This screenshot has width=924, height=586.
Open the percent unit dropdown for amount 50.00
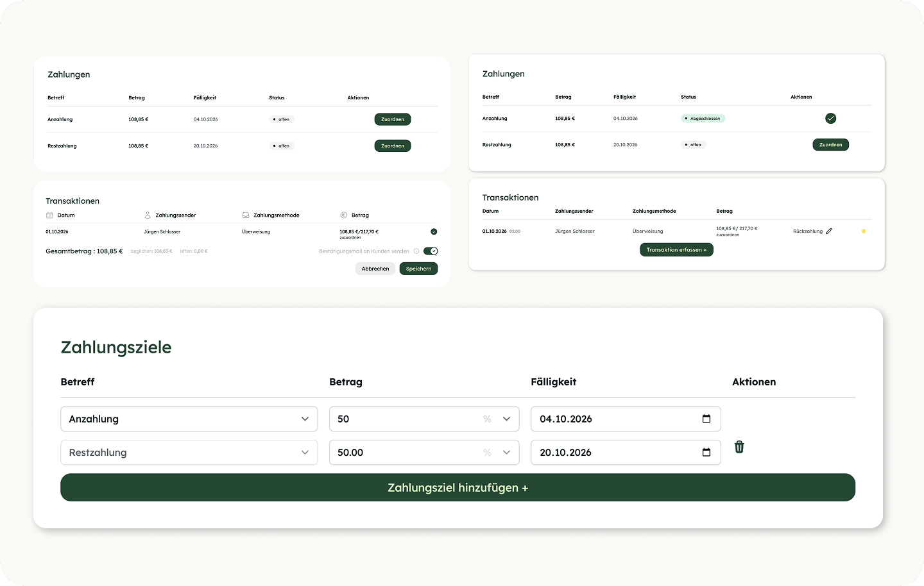(506, 452)
